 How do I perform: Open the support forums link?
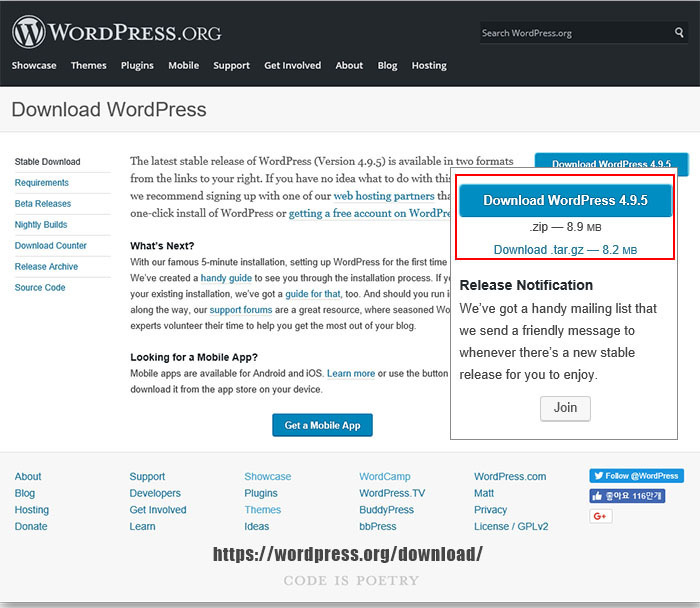241,310
